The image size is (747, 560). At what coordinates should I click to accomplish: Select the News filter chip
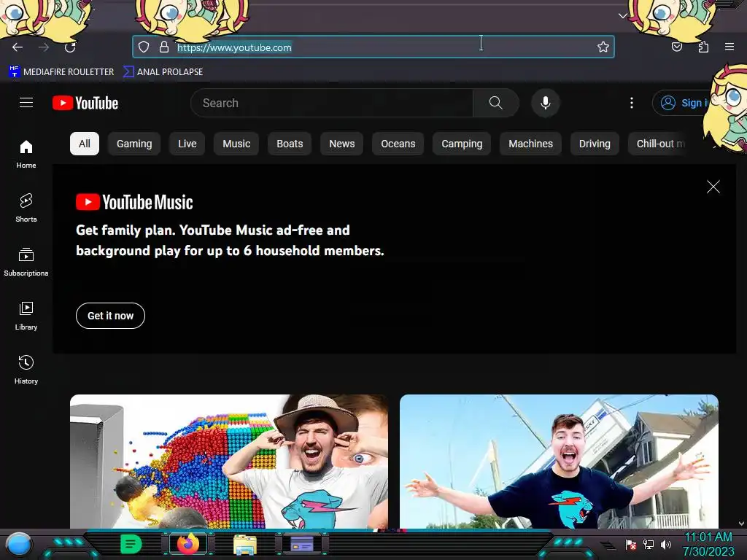(x=342, y=144)
